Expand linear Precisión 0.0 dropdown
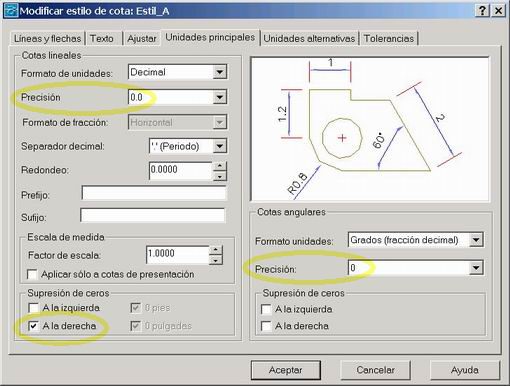 point(219,97)
